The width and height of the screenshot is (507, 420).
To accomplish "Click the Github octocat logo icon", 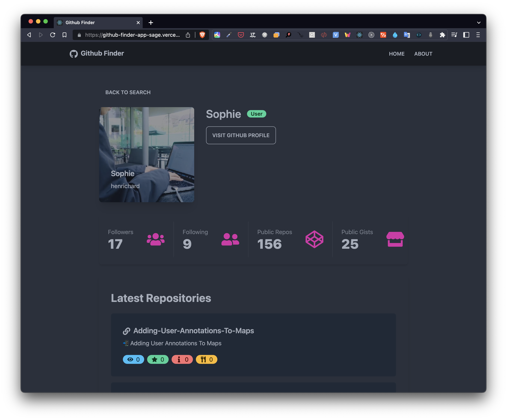I will [x=74, y=54].
